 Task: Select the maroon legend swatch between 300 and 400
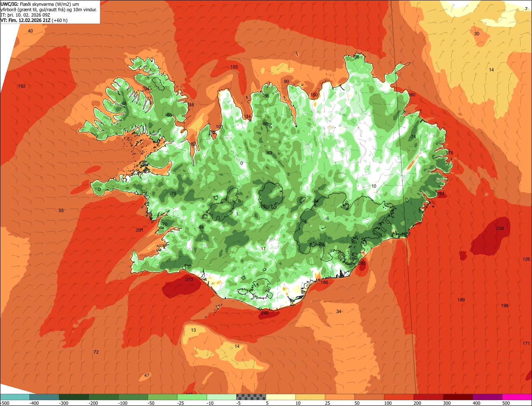tap(458, 396)
